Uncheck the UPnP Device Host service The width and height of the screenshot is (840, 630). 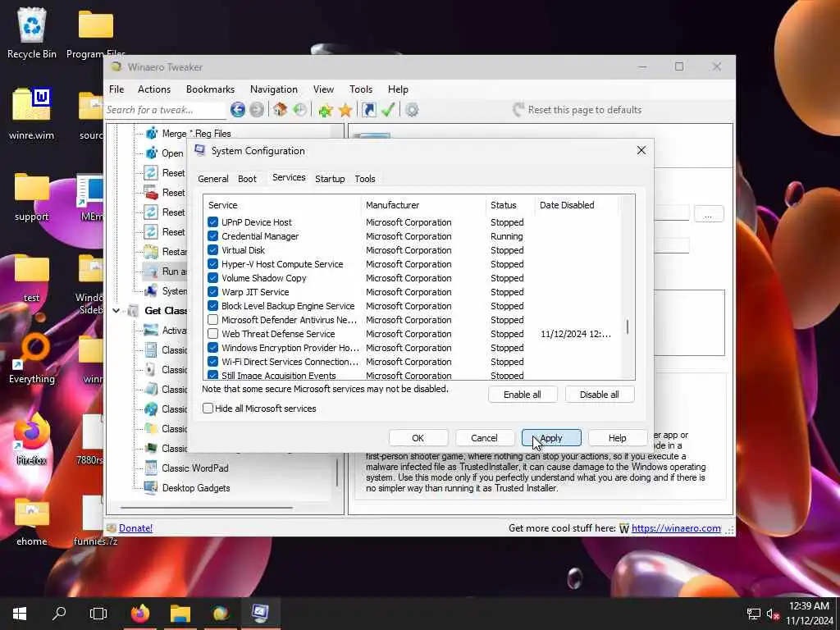[x=212, y=222]
